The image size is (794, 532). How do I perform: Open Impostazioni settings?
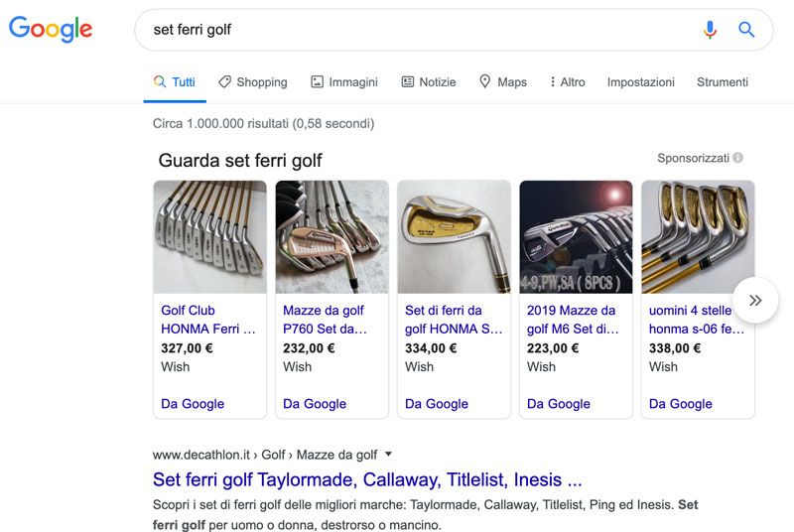(640, 82)
